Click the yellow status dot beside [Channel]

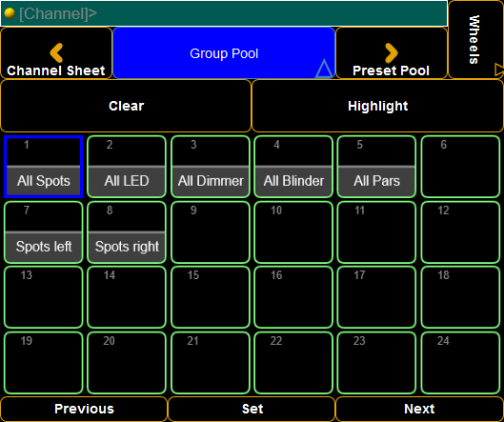click(10, 13)
